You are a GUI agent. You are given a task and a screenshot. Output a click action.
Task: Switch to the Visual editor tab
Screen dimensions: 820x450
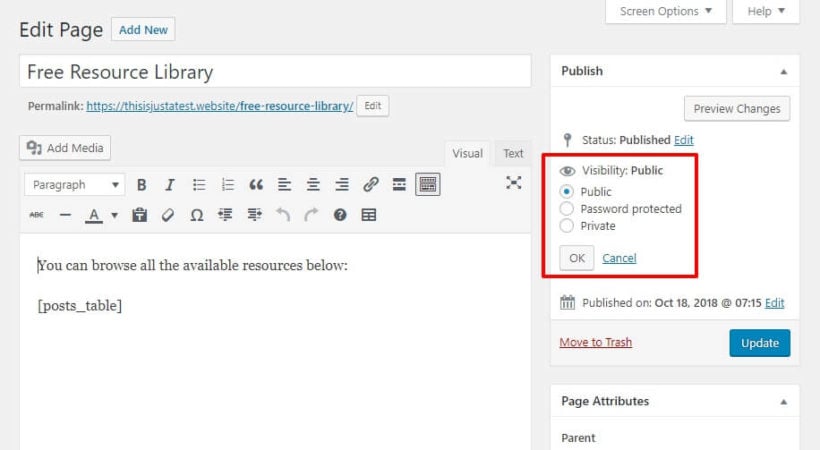468,153
